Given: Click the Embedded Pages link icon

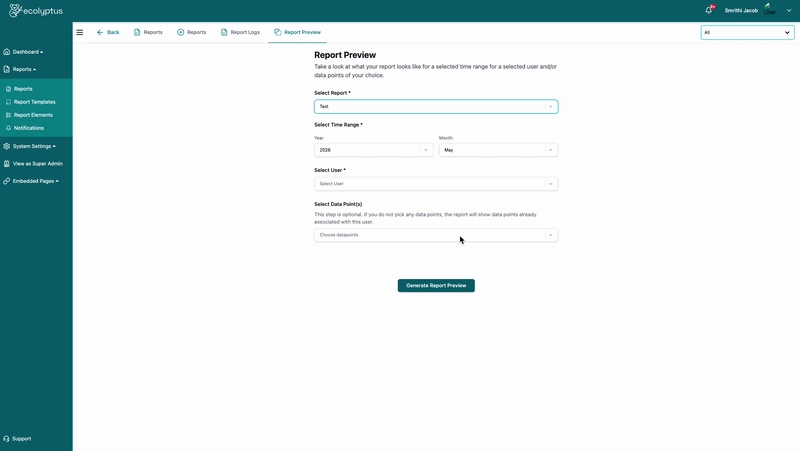Looking at the screenshot, I should tap(7, 181).
